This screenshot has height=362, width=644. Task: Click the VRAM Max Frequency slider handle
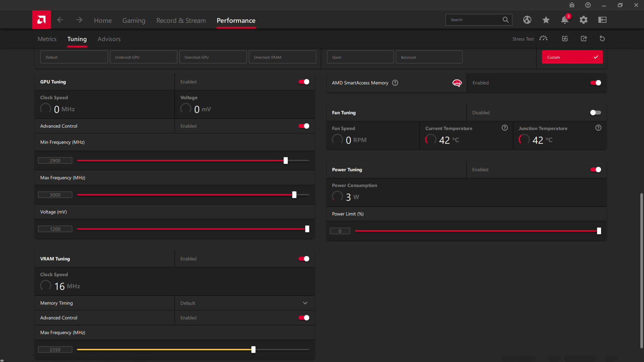(254, 350)
